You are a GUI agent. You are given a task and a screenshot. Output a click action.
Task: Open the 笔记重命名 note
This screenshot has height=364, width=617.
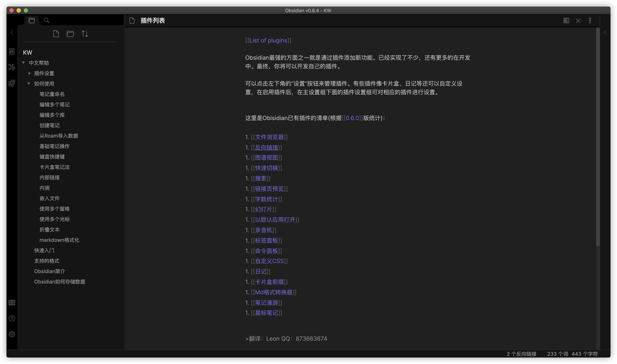52,94
